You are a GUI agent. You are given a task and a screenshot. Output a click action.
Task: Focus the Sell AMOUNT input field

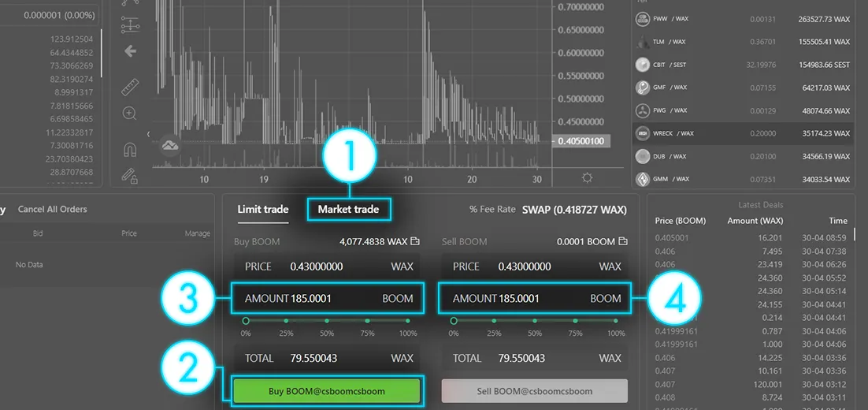click(535, 299)
